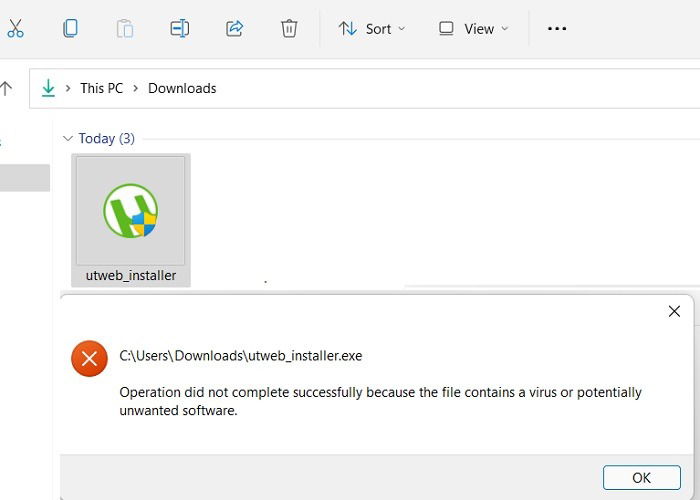Expand chevron before Downloads
700x500 pixels.
(x=136, y=88)
